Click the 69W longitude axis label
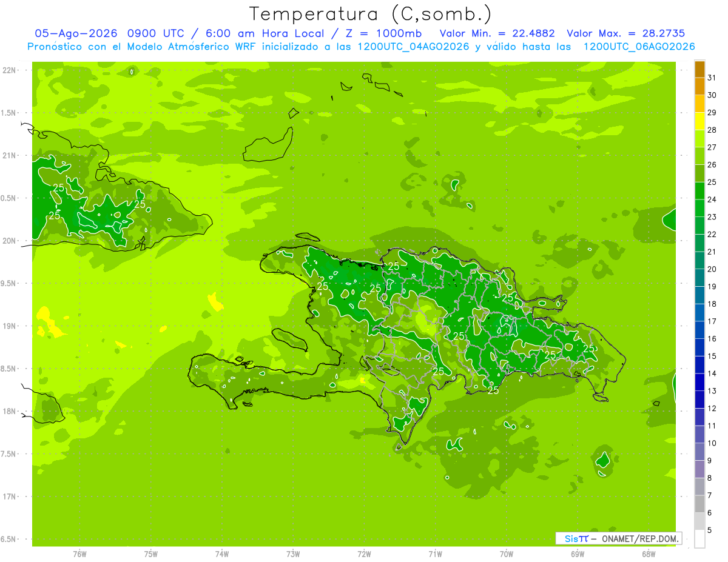 coord(578,554)
